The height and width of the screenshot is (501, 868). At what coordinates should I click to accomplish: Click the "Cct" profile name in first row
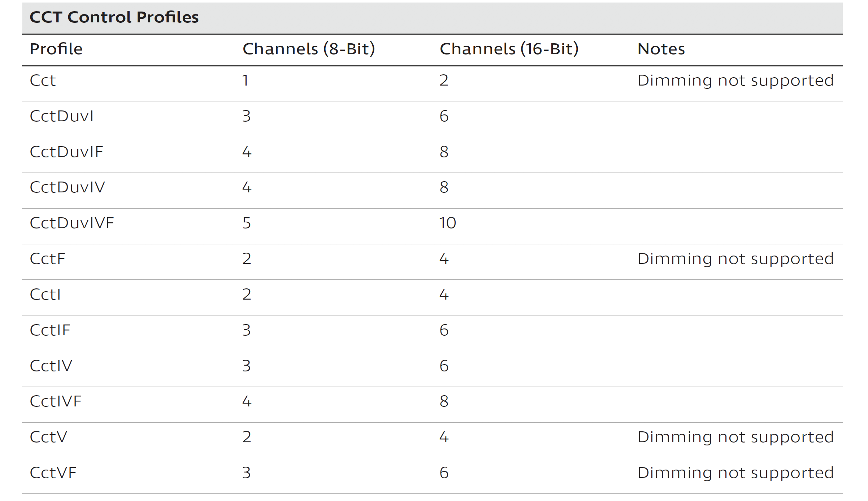click(43, 80)
